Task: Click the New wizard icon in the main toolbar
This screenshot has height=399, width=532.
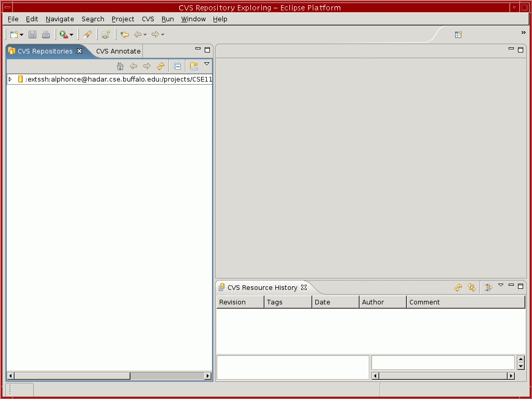Action: [x=14, y=34]
